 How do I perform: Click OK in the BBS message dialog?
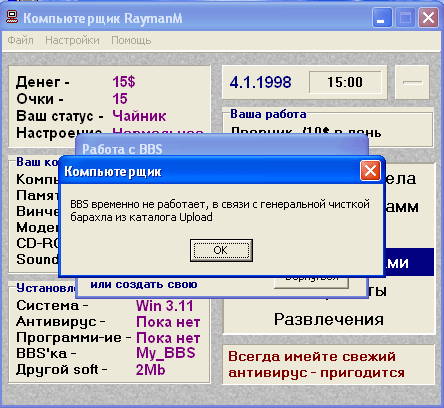pyautogui.click(x=221, y=250)
